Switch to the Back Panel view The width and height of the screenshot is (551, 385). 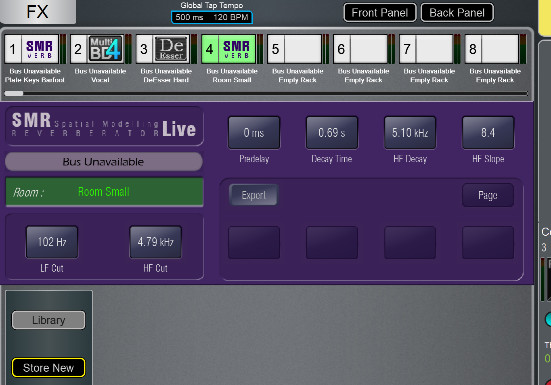[x=457, y=13]
